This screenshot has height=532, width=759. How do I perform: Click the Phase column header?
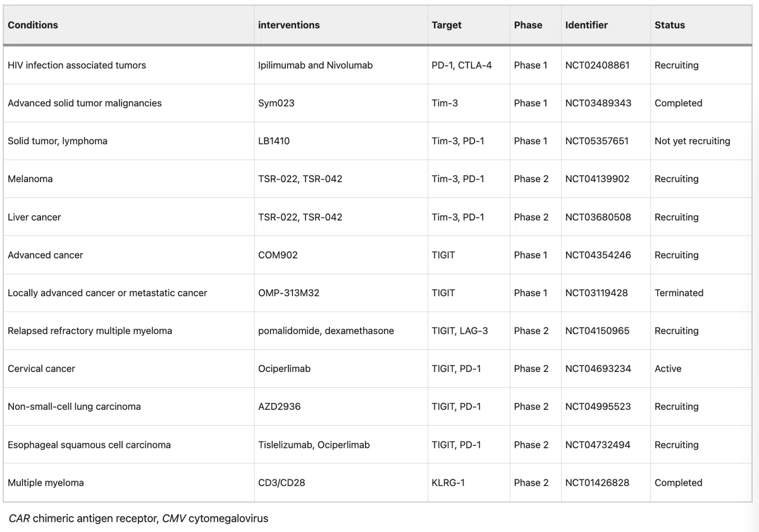point(528,25)
